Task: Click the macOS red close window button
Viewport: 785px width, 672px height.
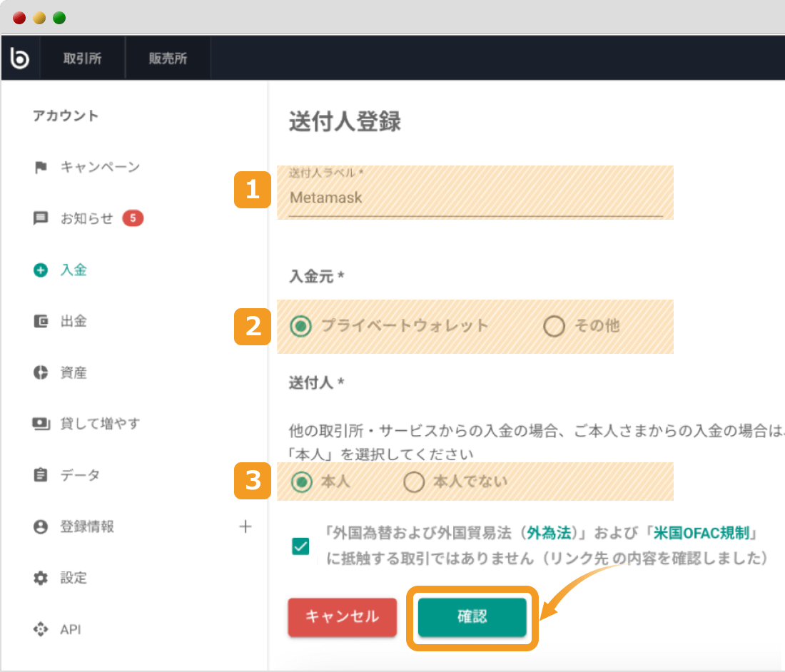Action: [x=19, y=18]
